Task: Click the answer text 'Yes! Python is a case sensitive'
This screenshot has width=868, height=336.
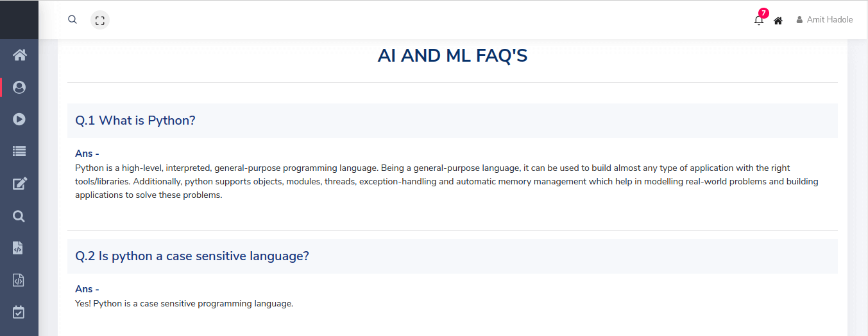Action: [184, 303]
